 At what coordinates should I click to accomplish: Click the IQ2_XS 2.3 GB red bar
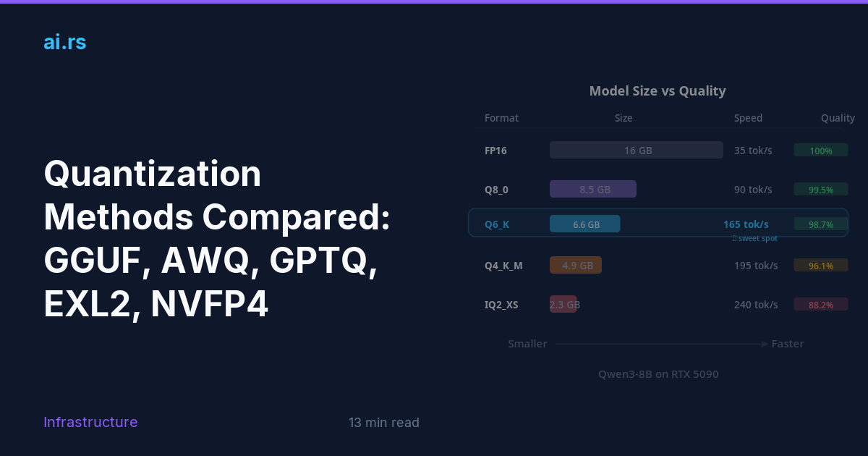click(x=563, y=304)
